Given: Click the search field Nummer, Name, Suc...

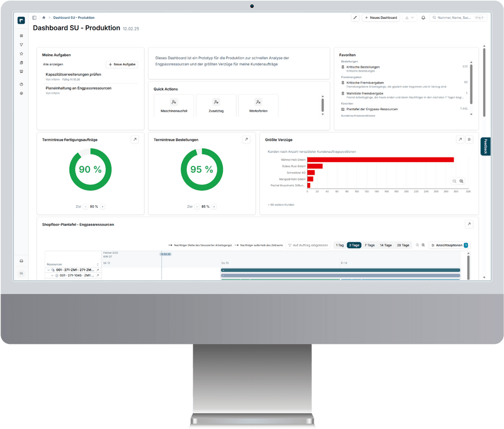Looking at the screenshot, I should (458, 18).
